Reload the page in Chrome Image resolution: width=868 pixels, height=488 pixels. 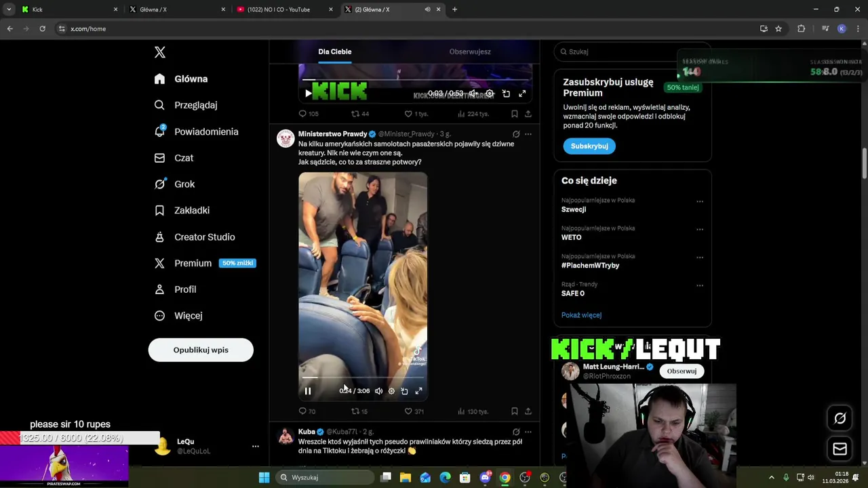tap(42, 28)
